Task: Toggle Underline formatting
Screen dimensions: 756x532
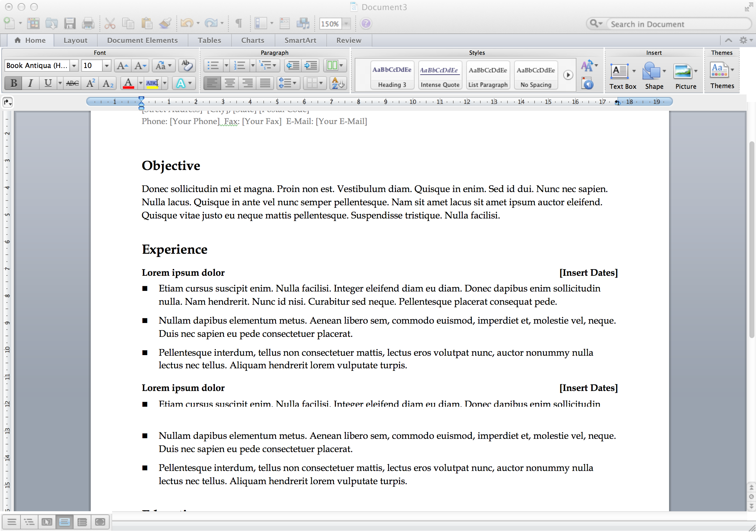Action: [48, 83]
